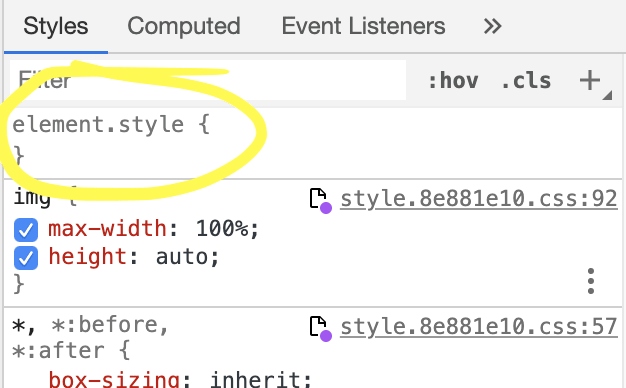Switch to the Styles tab
The width and height of the screenshot is (626, 388).
click(55, 26)
